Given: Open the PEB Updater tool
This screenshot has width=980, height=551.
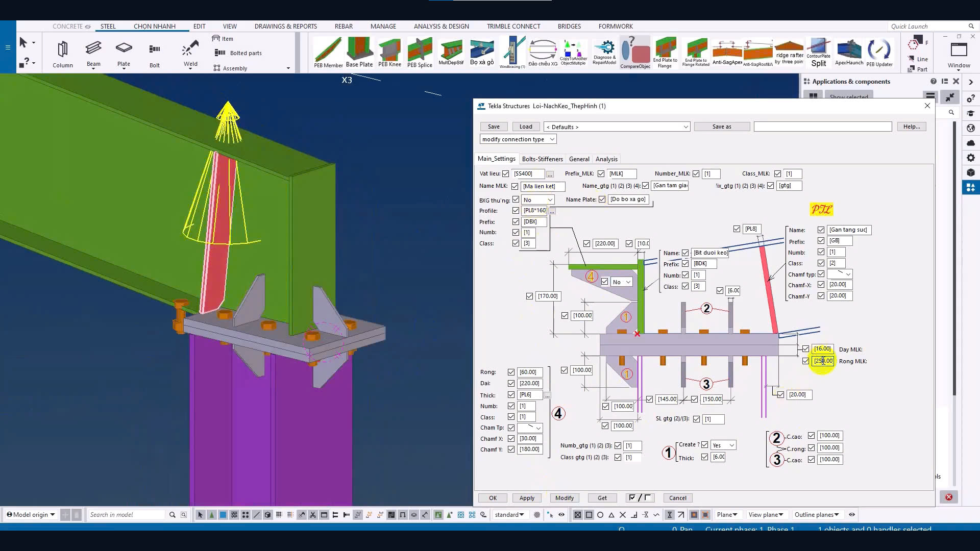Looking at the screenshot, I should click(879, 53).
